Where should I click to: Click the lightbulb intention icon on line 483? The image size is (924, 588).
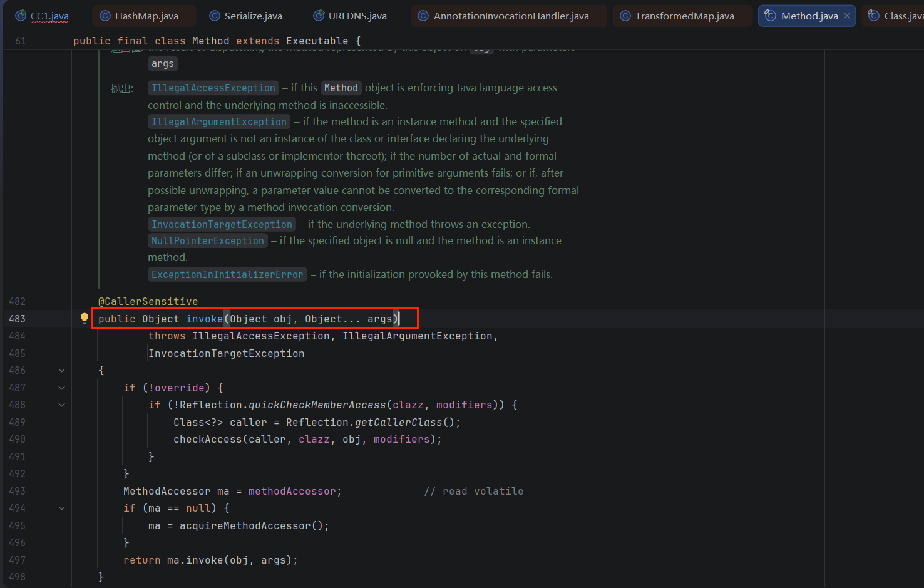pyautogui.click(x=85, y=318)
